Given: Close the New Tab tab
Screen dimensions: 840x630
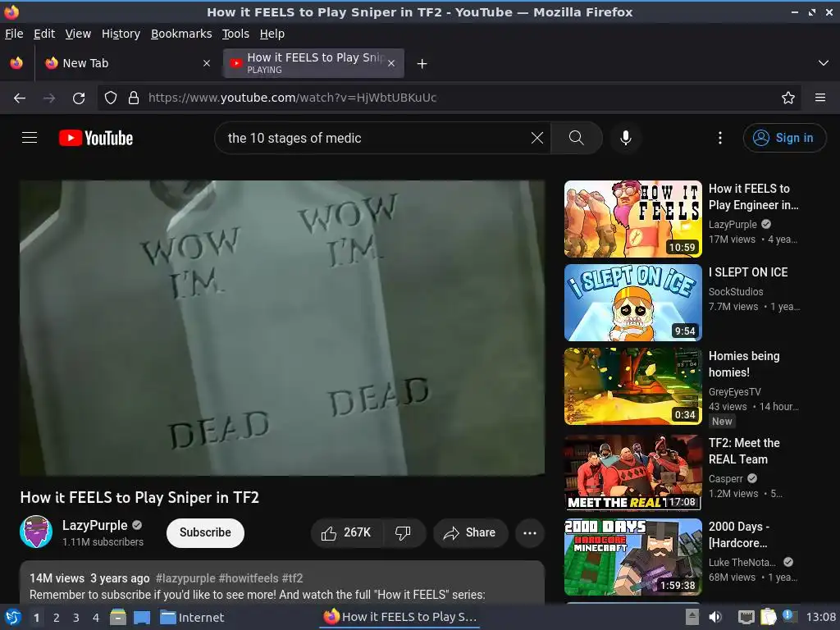Looking at the screenshot, I should [207, 63].
